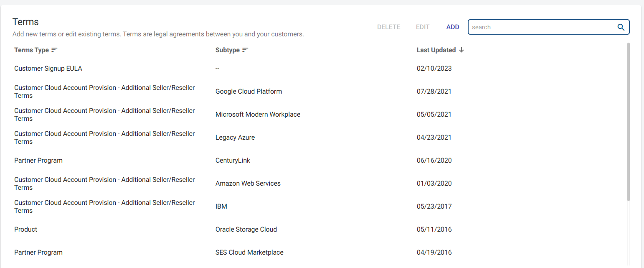
Task: Click the vertical scrollbar of the table
Action: (629, 121)
